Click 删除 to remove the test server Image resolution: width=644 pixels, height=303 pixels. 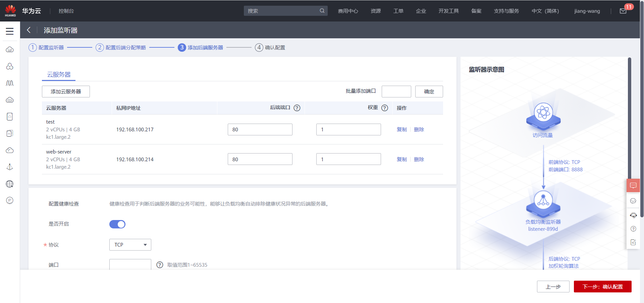tap(419, 129)
